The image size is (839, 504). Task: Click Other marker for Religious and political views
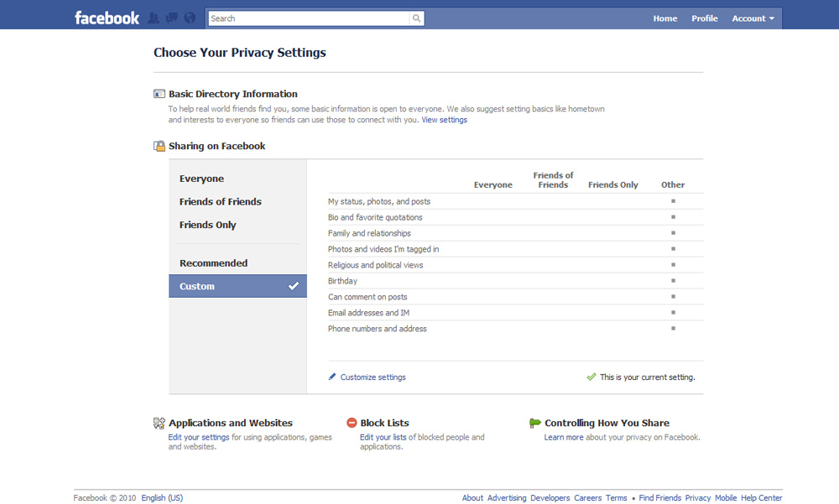click(x=673, y=265)
